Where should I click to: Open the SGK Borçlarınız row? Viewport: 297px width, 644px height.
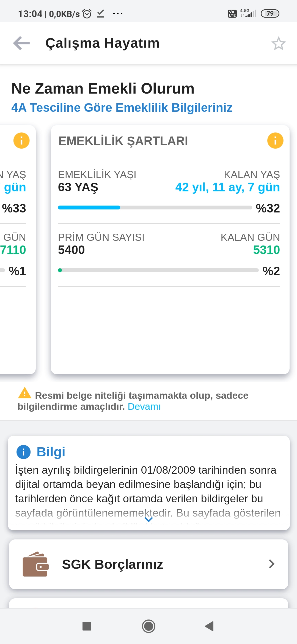(x=148, y=564)
